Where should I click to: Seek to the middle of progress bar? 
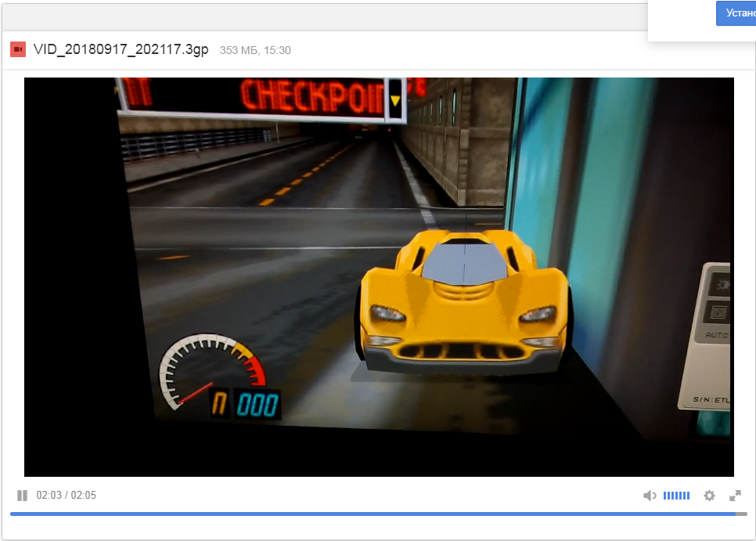[378, 514]
